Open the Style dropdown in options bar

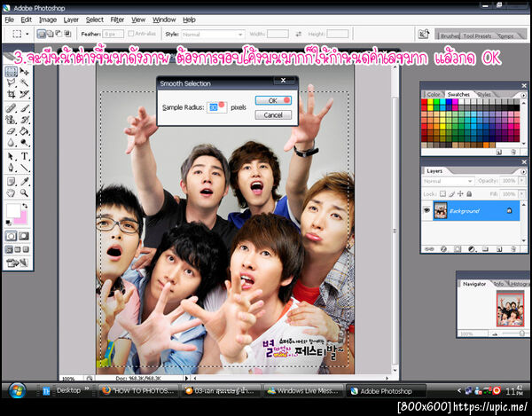tap(213, 35)
